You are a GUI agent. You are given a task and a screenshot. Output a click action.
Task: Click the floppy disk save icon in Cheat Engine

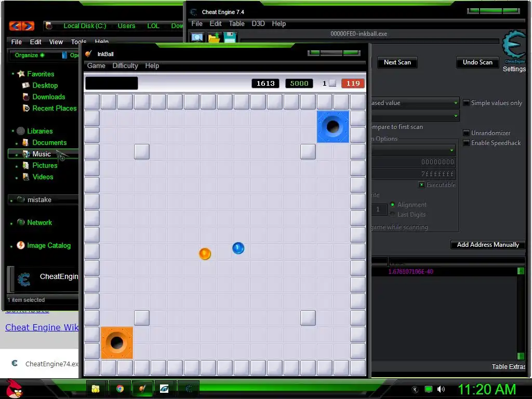click(x=230, y=37)
